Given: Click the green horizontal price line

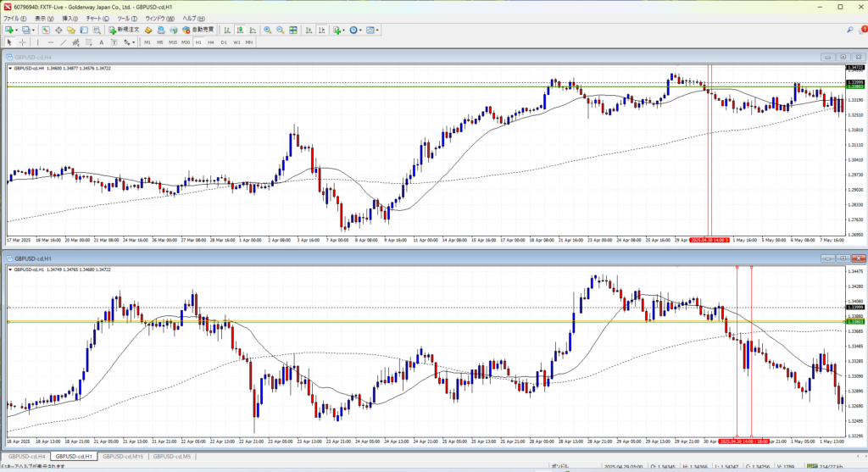Looking at the screenshot, I should pyautogui.click(x=339, y=86).
